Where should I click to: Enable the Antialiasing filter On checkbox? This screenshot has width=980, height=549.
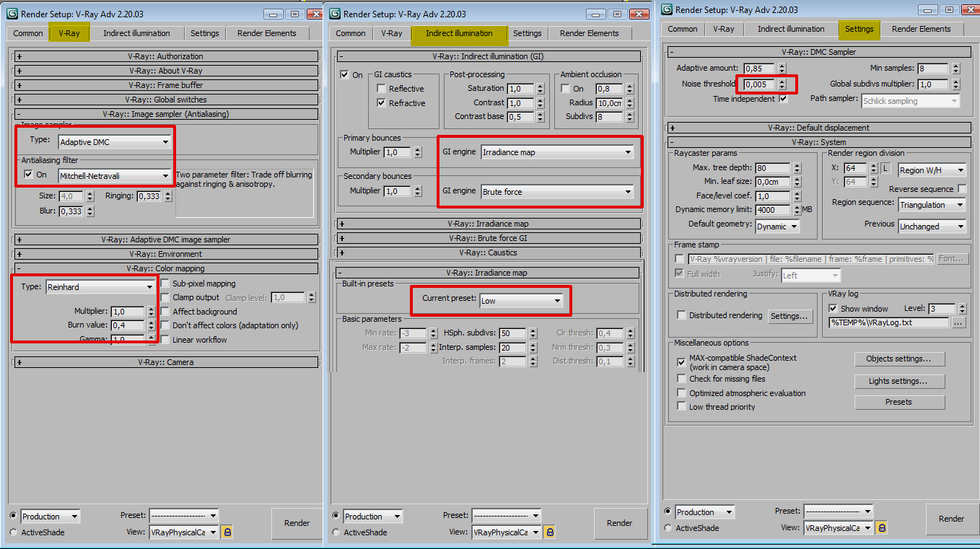(x=28, y=175)
